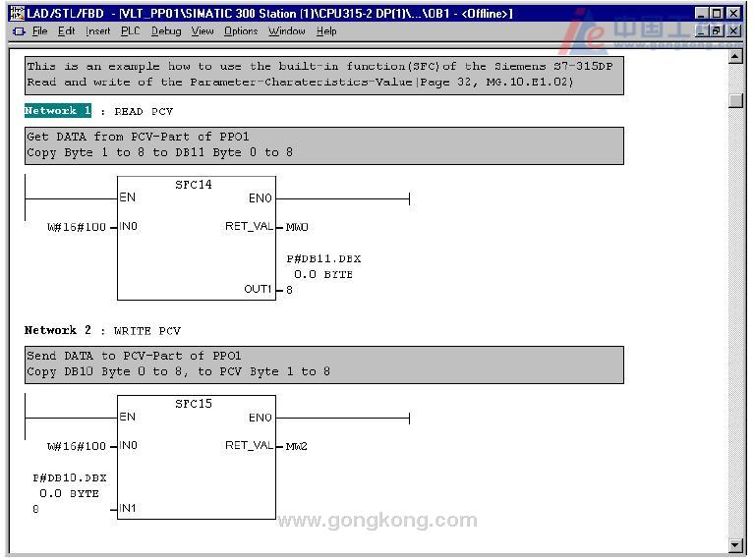
Task: Click Network 2 comment 'Send DATA to PCV-Part'
Action: coord(324,364)
